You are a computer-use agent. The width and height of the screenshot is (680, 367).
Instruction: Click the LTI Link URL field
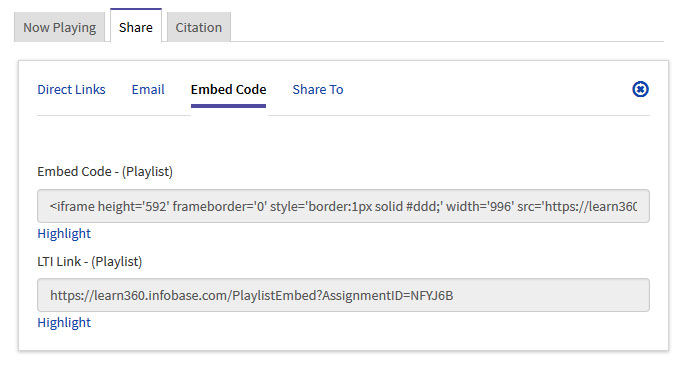(343, 295)
